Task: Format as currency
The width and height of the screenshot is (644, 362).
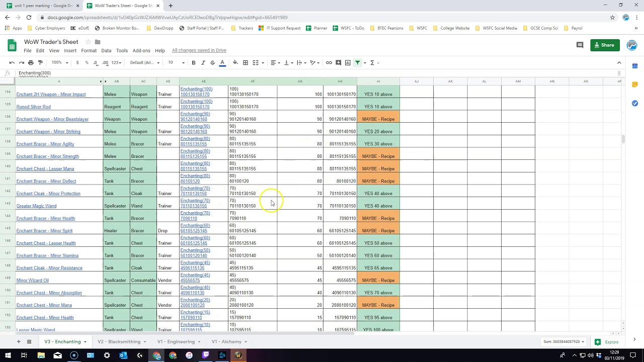Action: (77, 63)
